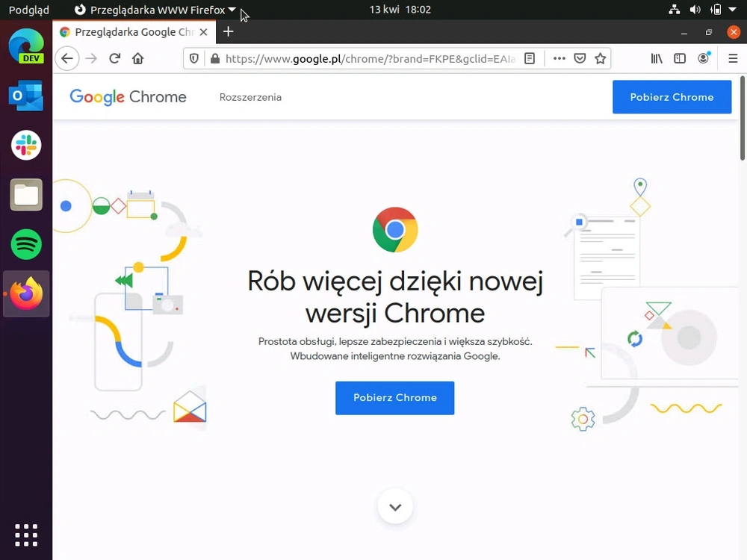Open the Rozszerzenia link
The image size is (747, 560).
[250, 97]
